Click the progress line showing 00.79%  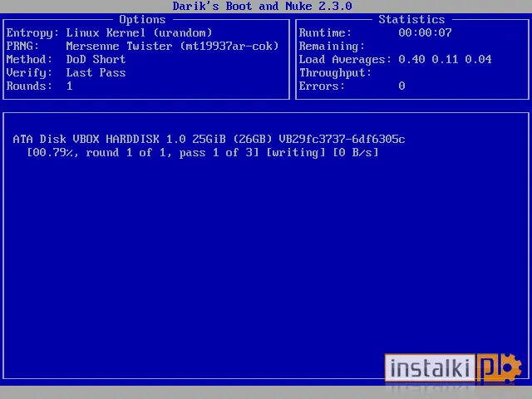203,153
